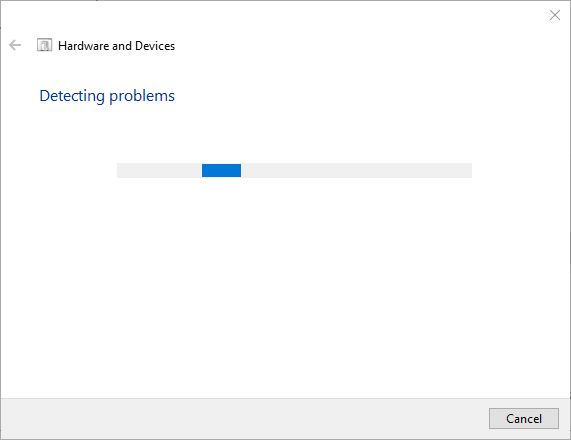This screenshot has width=571, height=440.
Task: Click the Hardware and Devices troubleshooter icon
Action: tap(44, 45)
